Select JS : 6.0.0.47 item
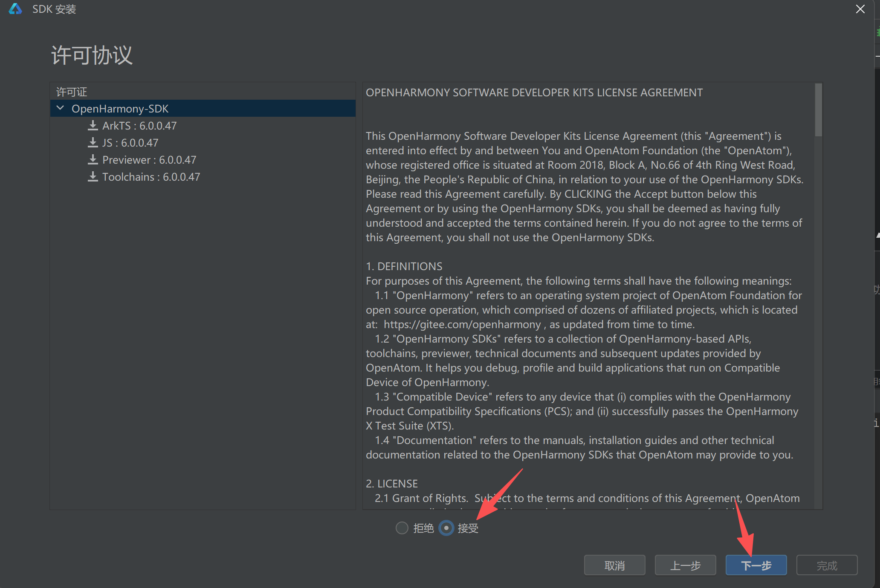The image size is (880, 588). click(x=130, y=143)
